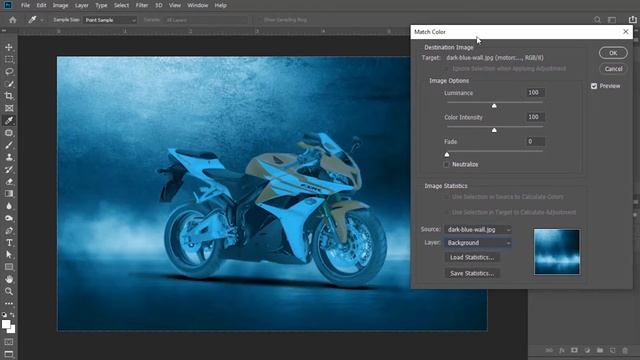Click the Color Intensity slider handle

tap(494, 131)
